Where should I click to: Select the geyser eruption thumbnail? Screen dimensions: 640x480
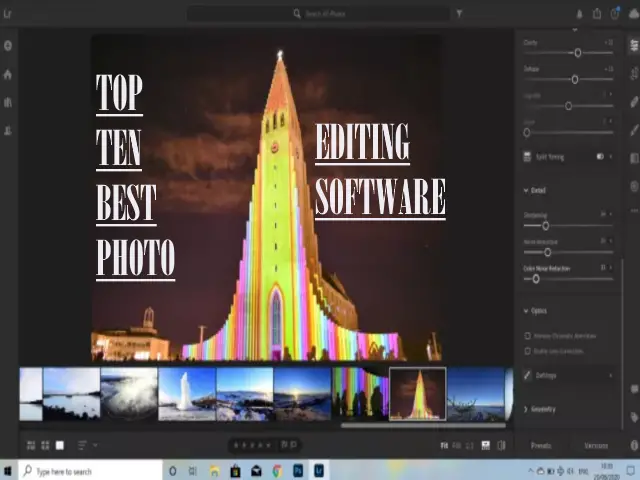click(x=187, y=394)
